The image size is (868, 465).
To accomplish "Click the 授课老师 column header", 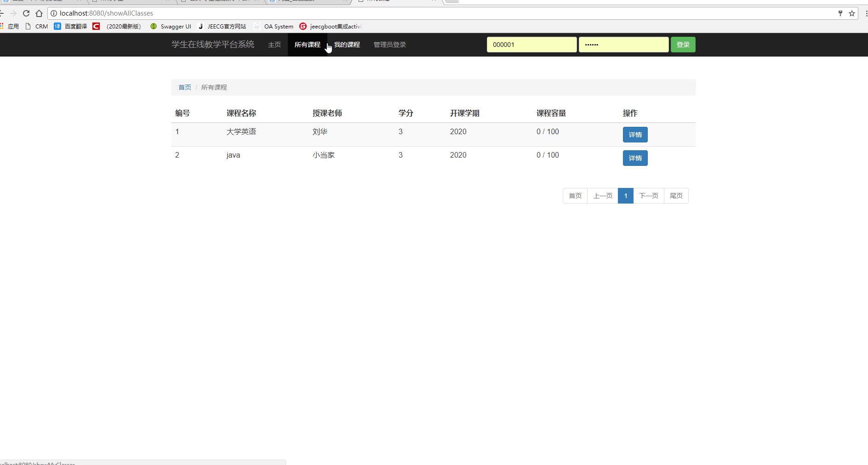I will (x=327, y=113).
